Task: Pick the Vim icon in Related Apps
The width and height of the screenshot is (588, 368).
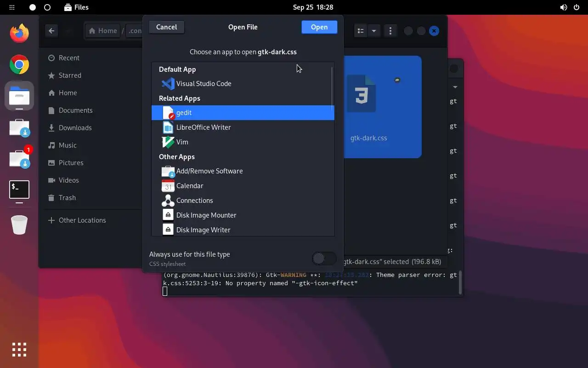Action: 168,142
